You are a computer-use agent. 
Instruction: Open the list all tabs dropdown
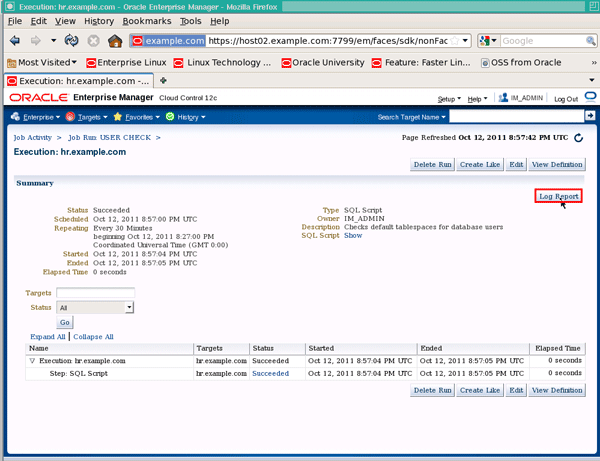(x=592, y=80)
